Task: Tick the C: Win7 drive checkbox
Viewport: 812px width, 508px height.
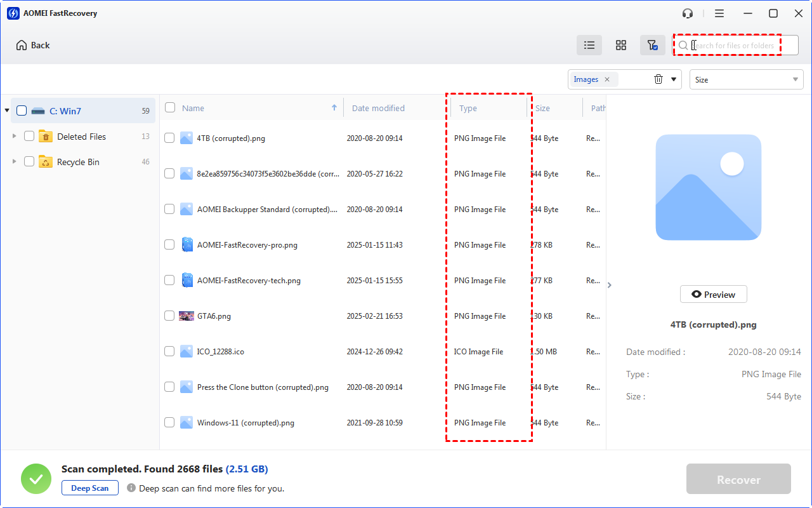Action: [22, 110]
